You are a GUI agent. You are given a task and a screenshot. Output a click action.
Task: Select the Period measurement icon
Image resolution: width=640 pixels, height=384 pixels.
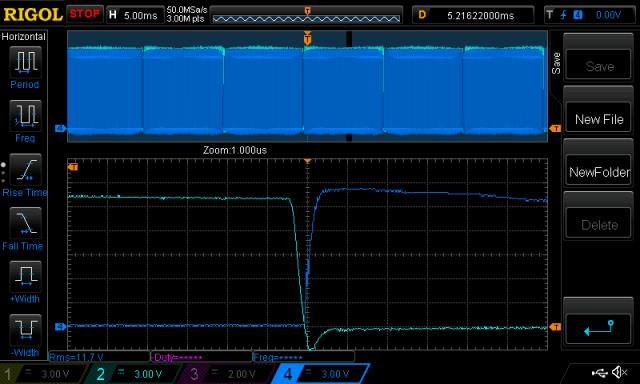[x=25, y=62]
